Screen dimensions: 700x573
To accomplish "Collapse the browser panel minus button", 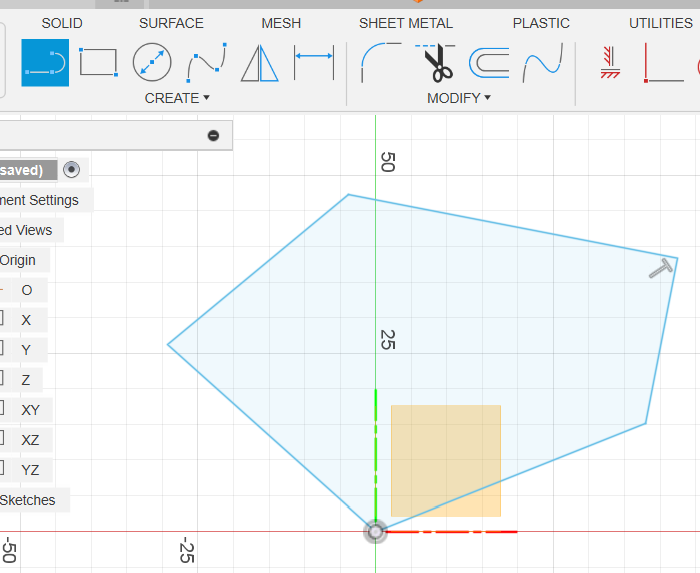I will click(x=213, y=135).
